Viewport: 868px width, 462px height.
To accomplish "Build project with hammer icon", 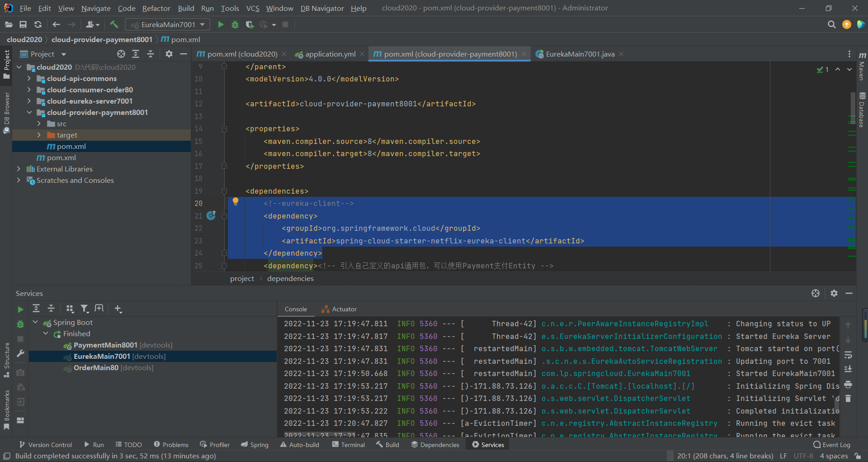I will [x=114, y=24].
